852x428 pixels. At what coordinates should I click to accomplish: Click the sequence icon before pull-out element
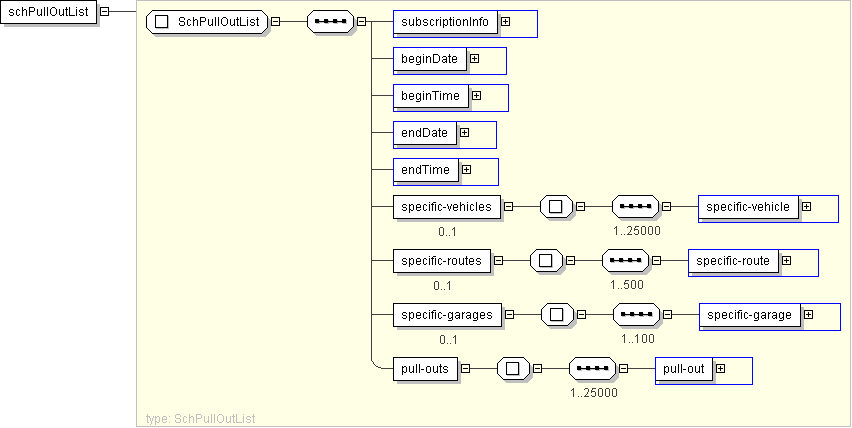(592, 369)
